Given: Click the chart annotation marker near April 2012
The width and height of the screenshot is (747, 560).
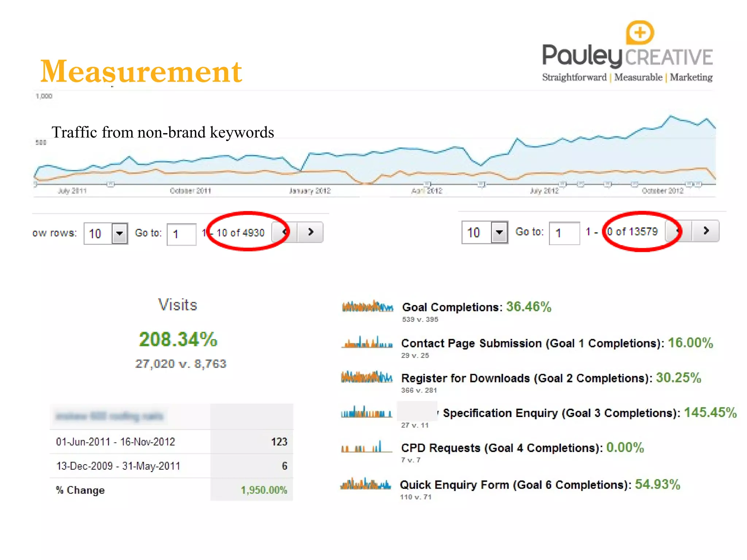Looking at the screenshot, I should [427, 184].
